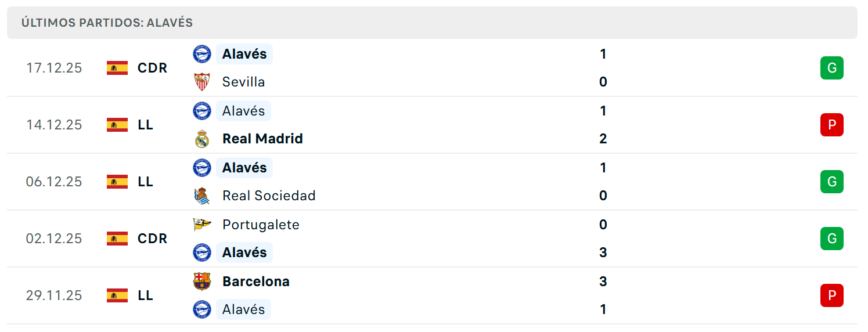The image size is (868, 332).
Task: Open the Real Madrid team link
Action: pyautogui.click(x=262, y=139)
